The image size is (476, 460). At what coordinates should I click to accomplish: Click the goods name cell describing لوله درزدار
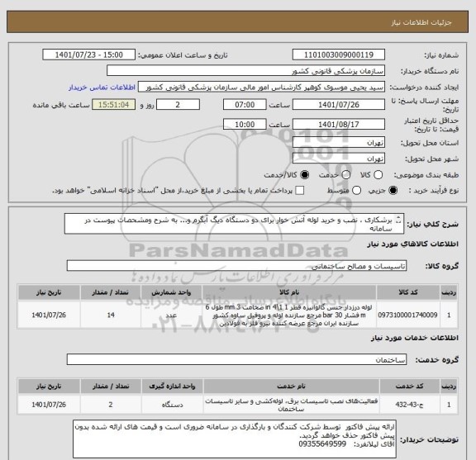point(289,315)
